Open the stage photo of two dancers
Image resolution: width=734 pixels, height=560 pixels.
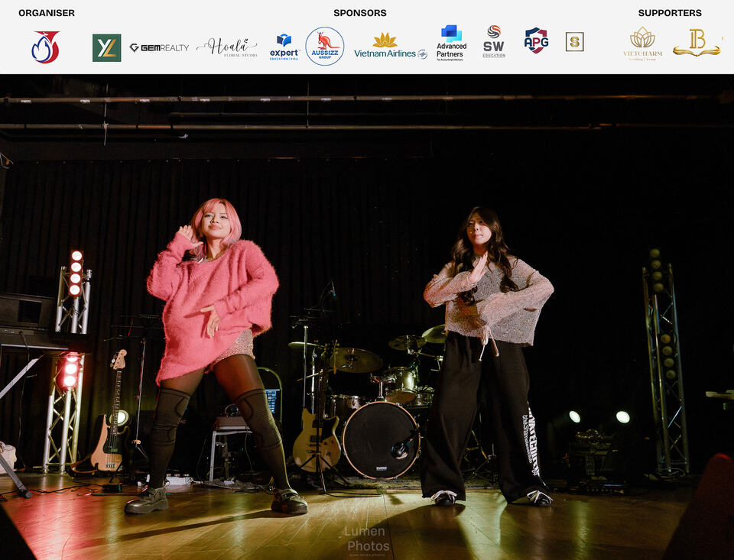click(x=367, y=317)
